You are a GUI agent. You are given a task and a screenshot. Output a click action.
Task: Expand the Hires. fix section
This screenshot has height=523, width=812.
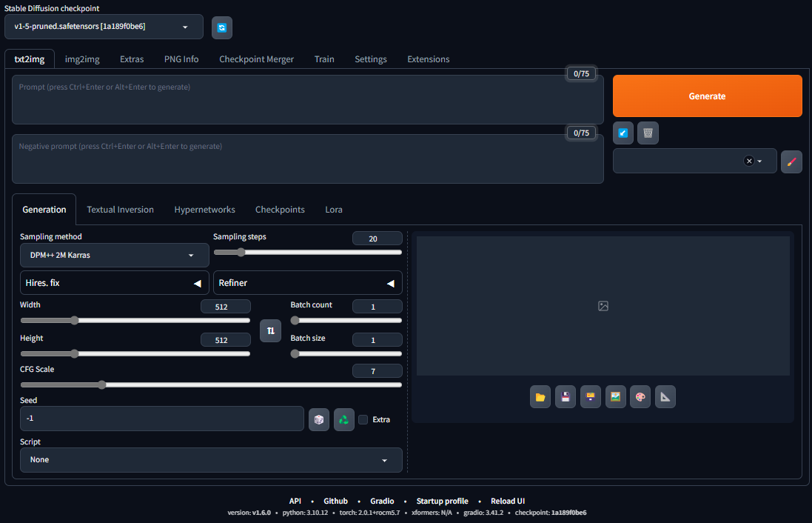pos(115,282)
